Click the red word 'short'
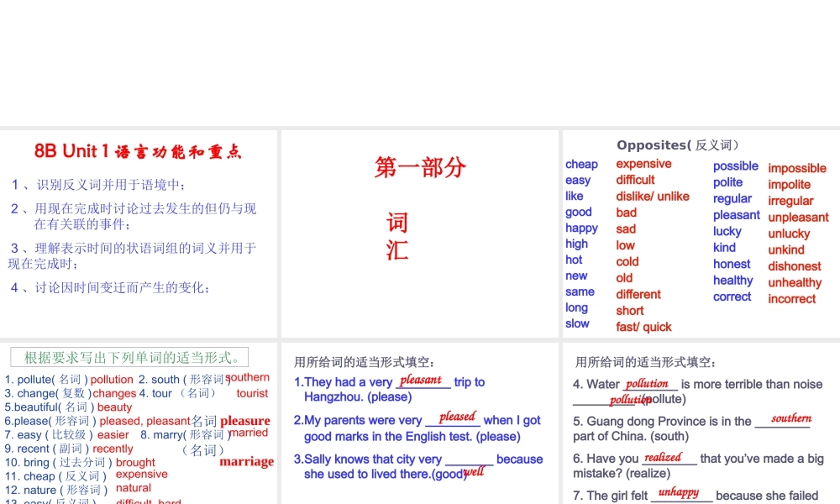The height and width of the screenshot is (504, 840). pyautogui.click(x=630, y=311)
